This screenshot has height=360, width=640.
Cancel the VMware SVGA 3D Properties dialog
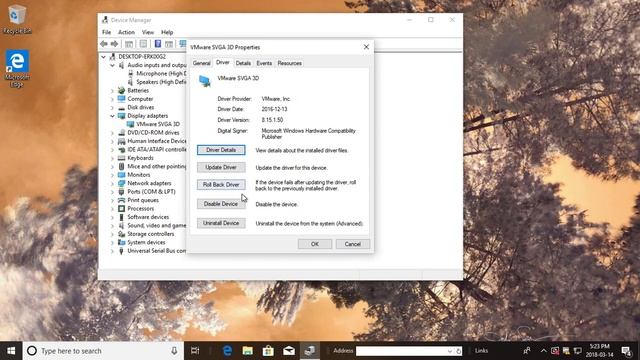tap(353, 244)
